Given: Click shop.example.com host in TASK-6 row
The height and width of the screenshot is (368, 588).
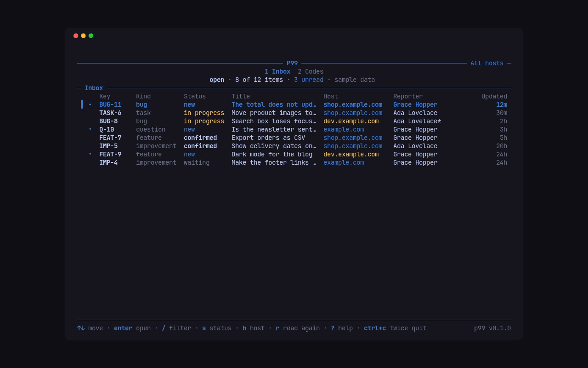Looking at the screenshot, I should [x=353, y=113].
